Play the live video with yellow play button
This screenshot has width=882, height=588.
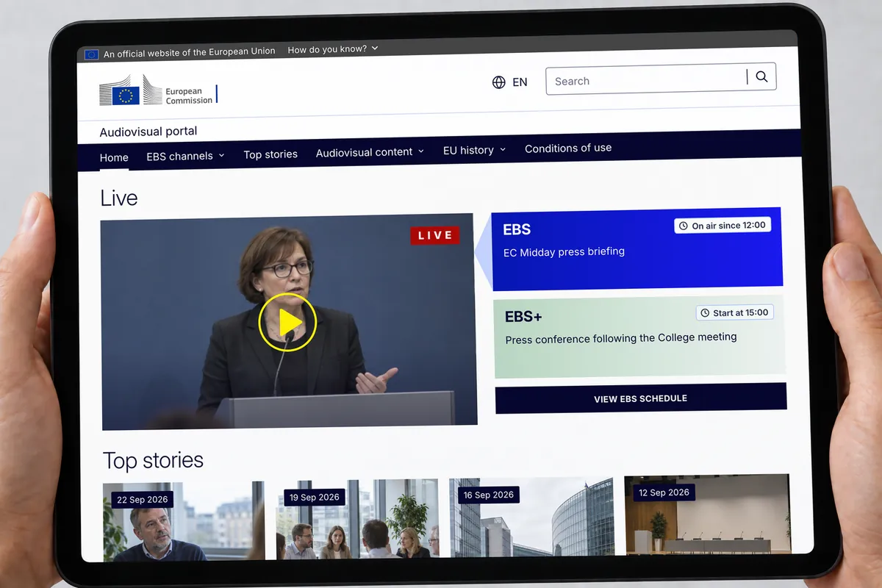287,322
